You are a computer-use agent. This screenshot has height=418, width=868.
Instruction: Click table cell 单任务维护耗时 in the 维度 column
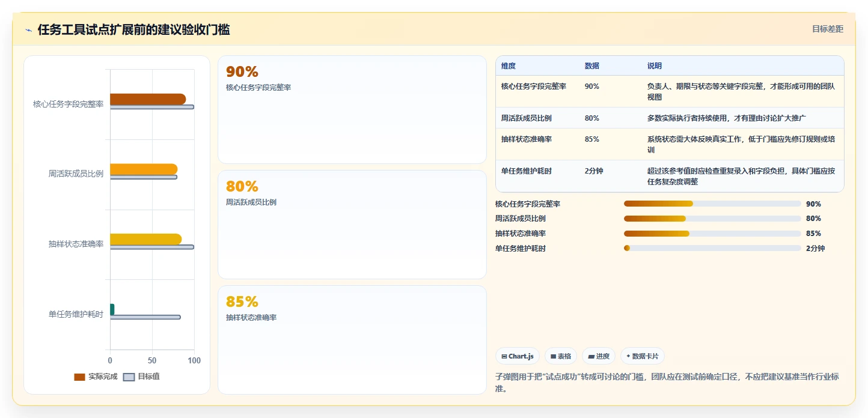tap(527, 171)
